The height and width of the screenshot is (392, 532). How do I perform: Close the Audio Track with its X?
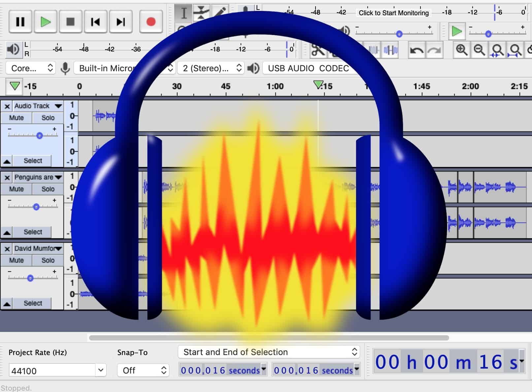pos(7,106)
